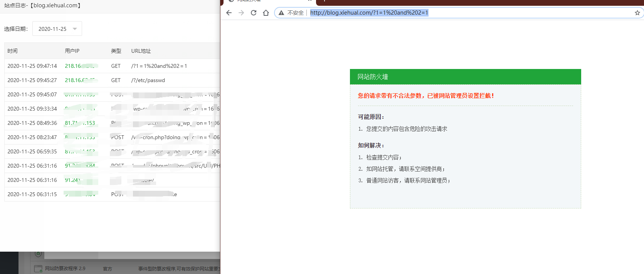
Task: Click the 时间 column header
Action: [12, 51]
